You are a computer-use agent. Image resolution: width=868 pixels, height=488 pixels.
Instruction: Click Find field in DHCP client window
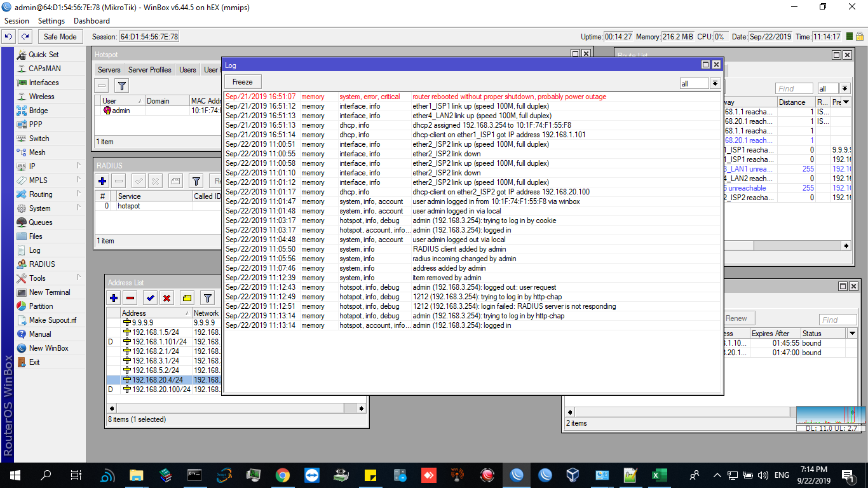pos(837,320)
